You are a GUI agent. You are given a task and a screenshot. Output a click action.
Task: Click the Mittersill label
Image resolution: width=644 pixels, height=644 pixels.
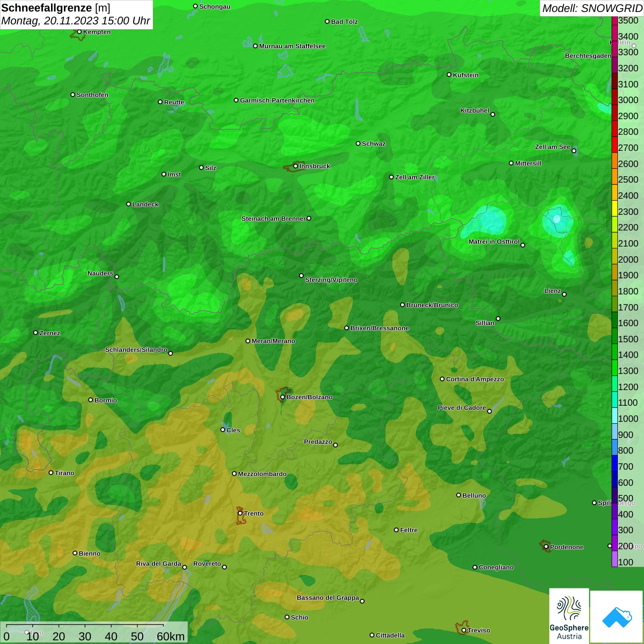(x=528, y=163)
